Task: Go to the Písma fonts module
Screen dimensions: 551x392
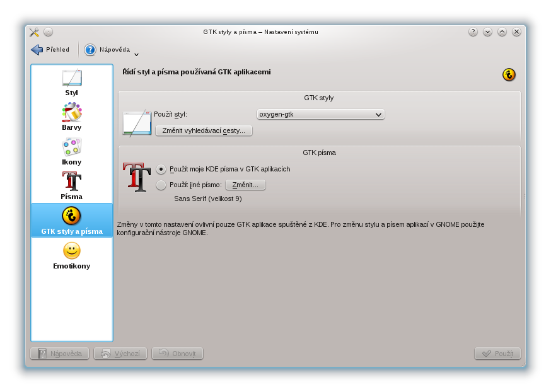Action: [x=72, y=186]
